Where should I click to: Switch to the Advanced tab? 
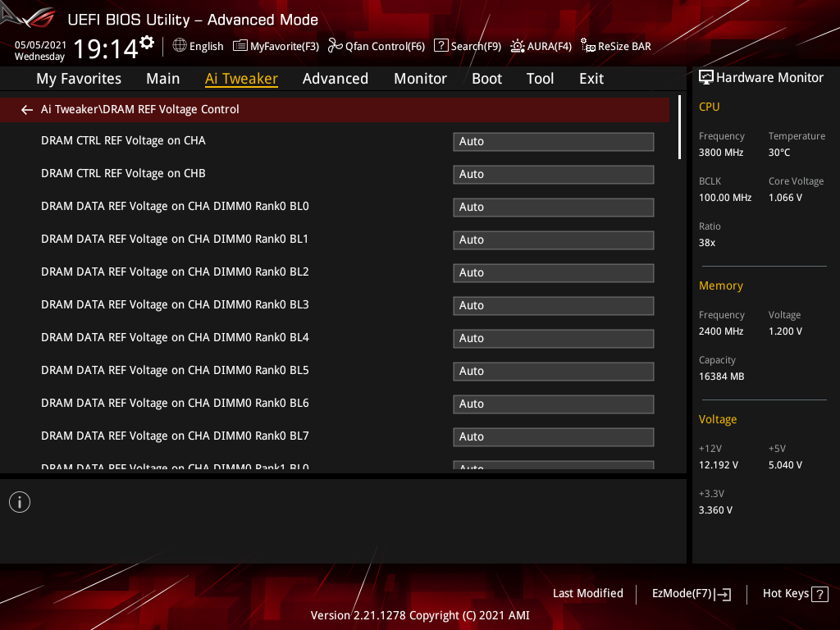[x=336, y=79]
